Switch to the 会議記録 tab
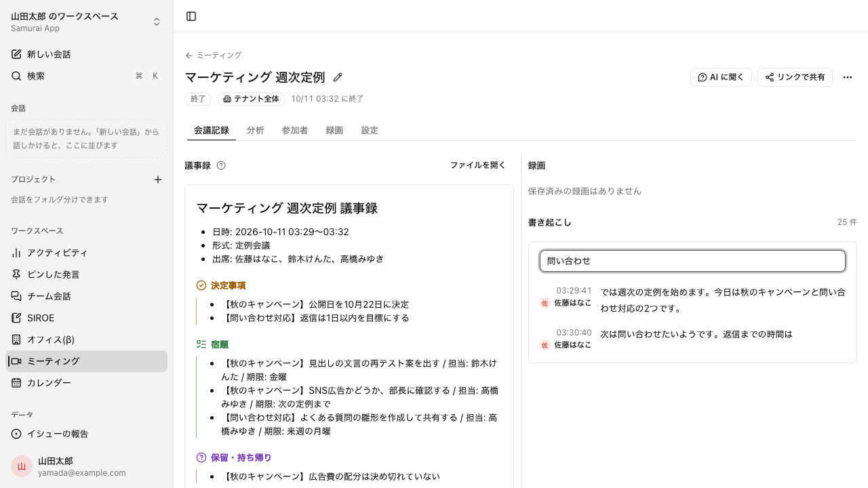Image resolution: width=868 pixels, height=488 pixels. click(212, 130)
